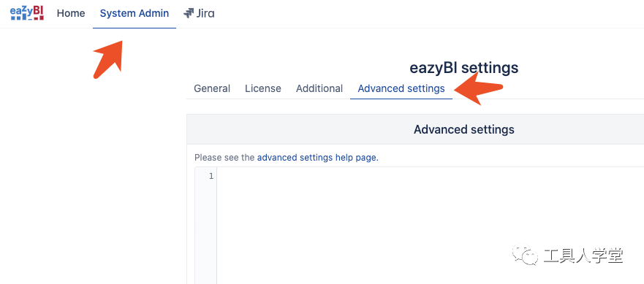Switch to the General tab

click(212, 88)
